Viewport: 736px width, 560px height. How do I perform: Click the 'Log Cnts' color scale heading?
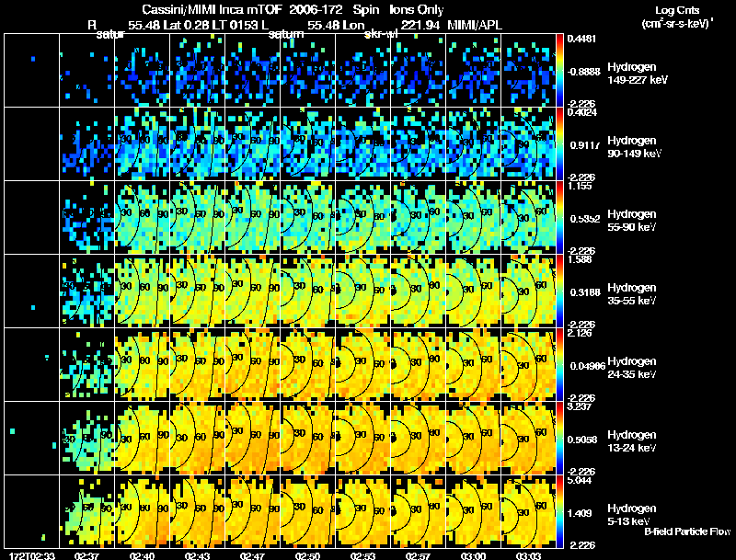pyautogui.click(x=677, y=10)
